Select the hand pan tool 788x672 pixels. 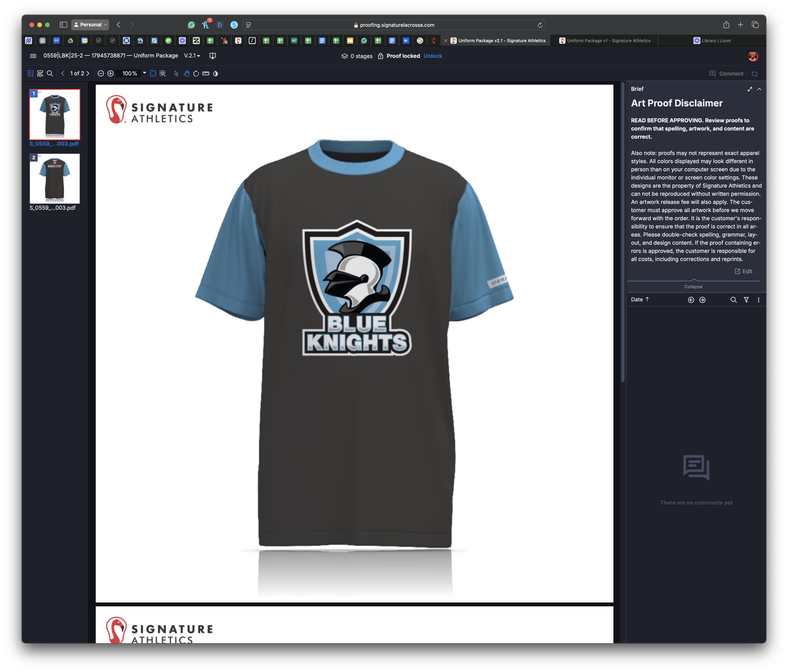[x=186, y=73]
